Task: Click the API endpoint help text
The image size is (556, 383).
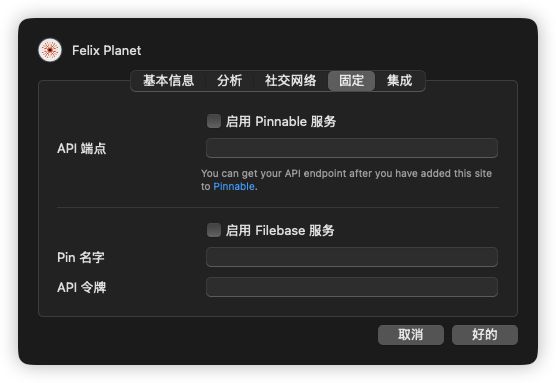Action: coord(346,180)
